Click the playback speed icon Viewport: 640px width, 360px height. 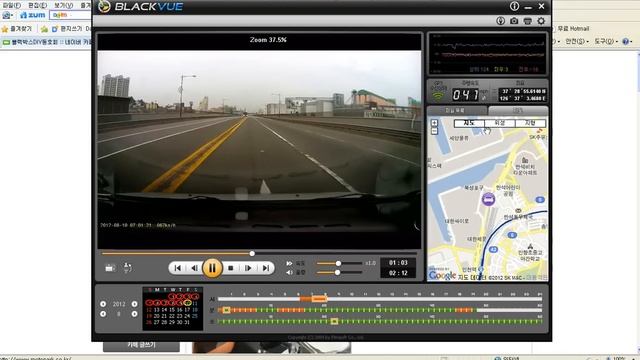tap(289, 263)
